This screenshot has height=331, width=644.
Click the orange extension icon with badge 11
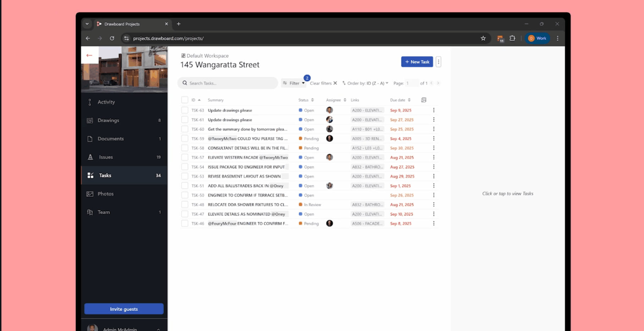pyautogui.click(x=500, y=39)
